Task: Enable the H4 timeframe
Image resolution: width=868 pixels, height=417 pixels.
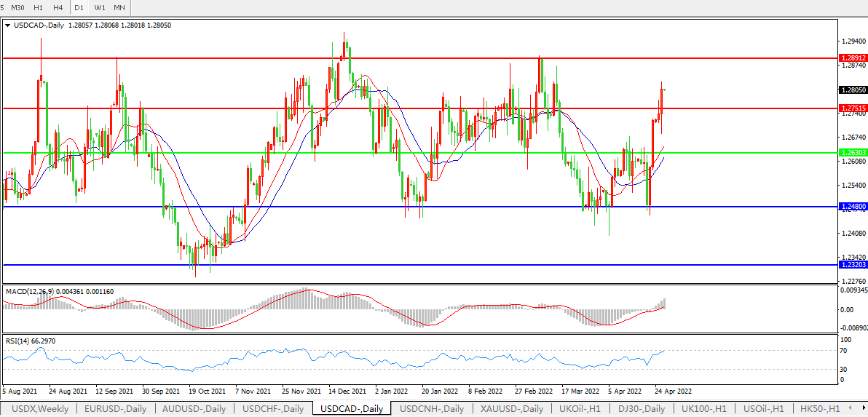Action: [x=58, y=7]
